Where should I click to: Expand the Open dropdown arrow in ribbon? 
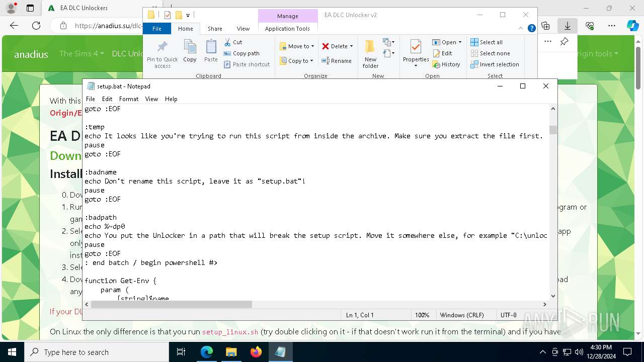coord(460,42)
